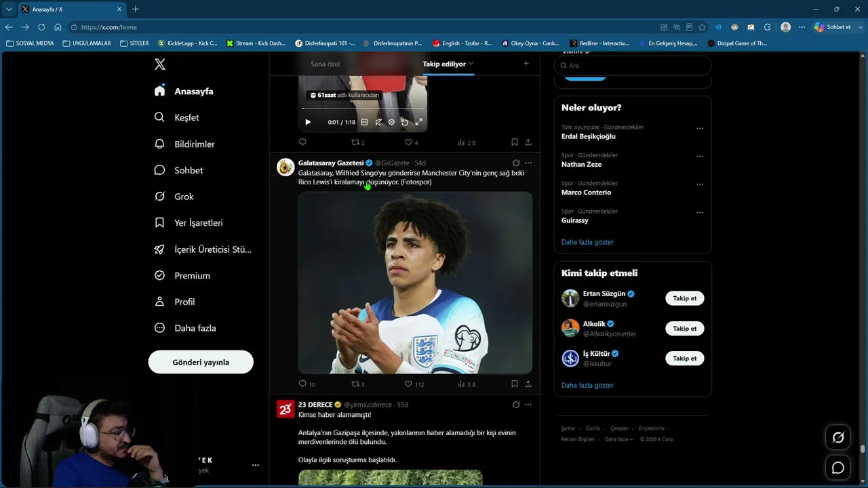This screenshot has width=868, height=488.
Task: Toggle captions on the video player
Action: (x=364, y=122)
